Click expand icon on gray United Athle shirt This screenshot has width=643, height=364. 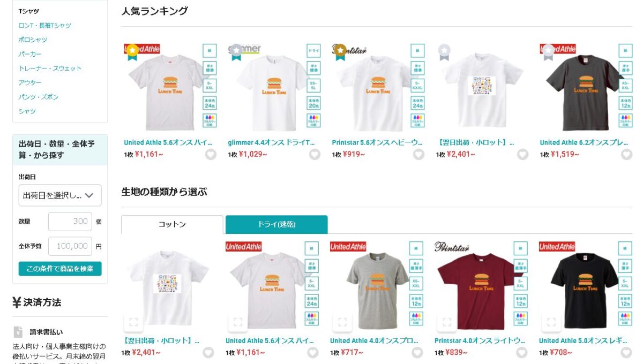tap(342, 322)
